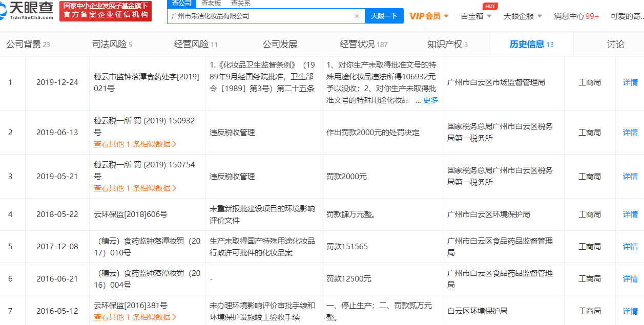Switch to 查公司 search tab
644x325 pixels.
point(181,3)
